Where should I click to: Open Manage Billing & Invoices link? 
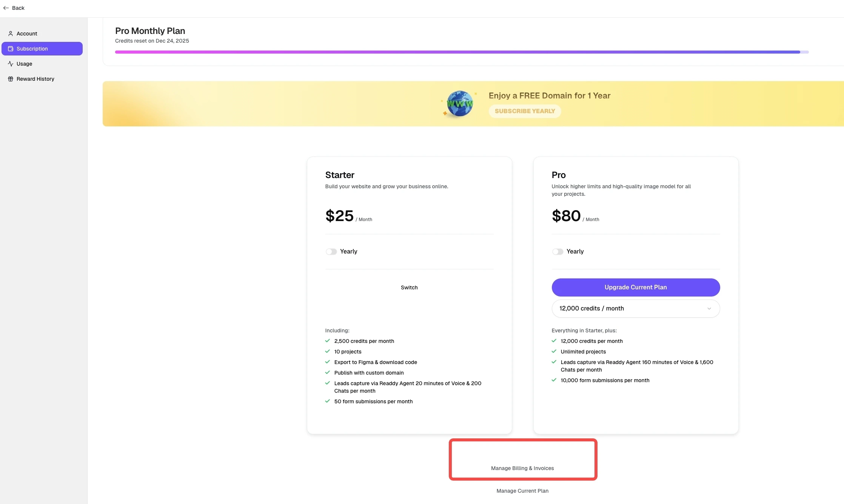click(522, 468)
